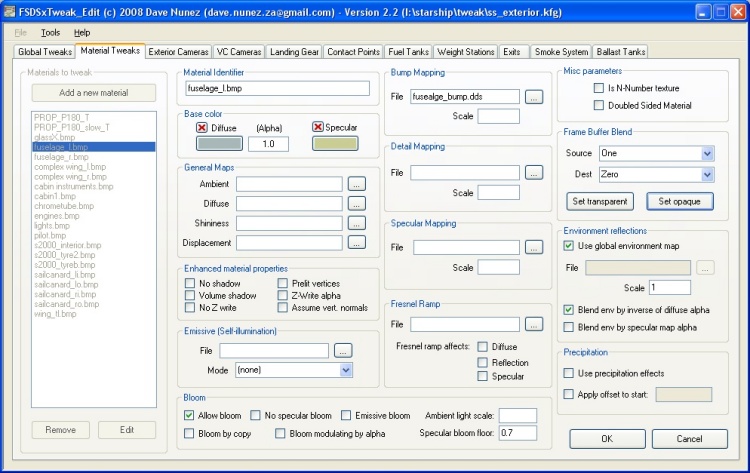Viewport: 750px width, 473px height.
Task: Click browse button for Emissive file
Action: 343,350
